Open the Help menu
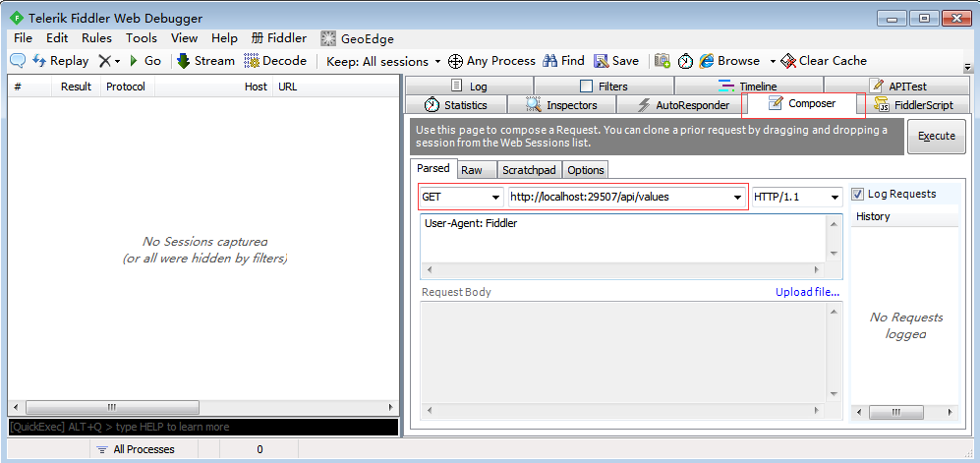Screen dimensions: 980x463 (x=224, y=38)
